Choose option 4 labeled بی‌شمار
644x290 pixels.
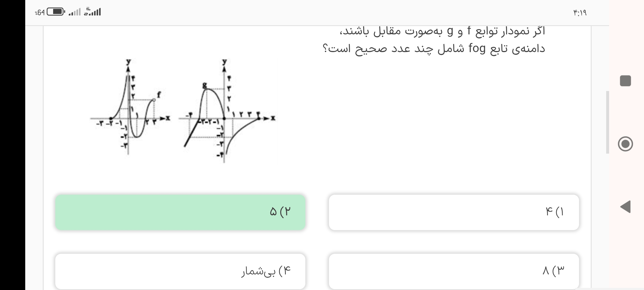pyautogui.click(x=180, y=271)
